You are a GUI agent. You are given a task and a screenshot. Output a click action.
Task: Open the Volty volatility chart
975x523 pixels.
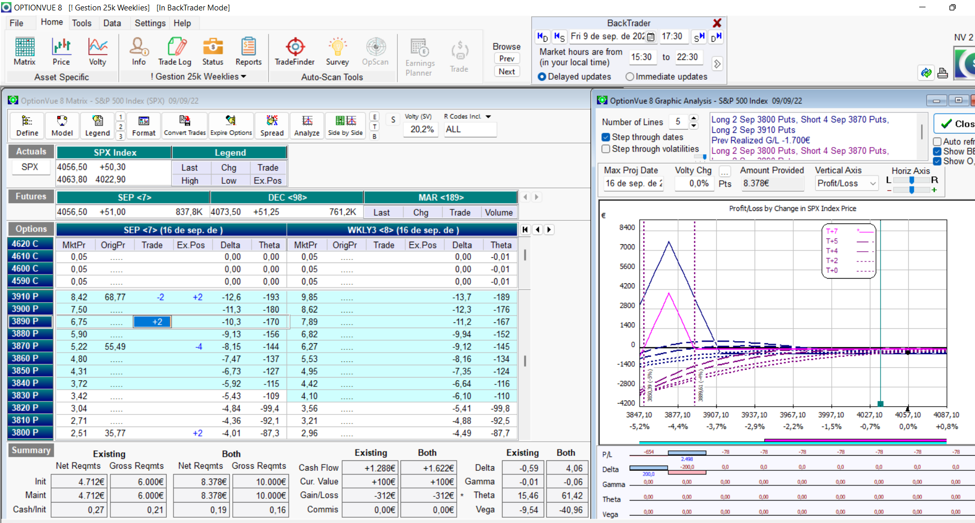click(98, 51)
